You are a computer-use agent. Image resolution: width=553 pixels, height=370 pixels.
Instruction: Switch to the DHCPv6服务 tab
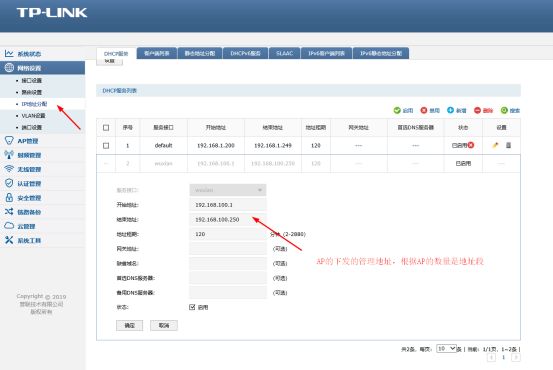pyautogui.click(x=245, y=53)
